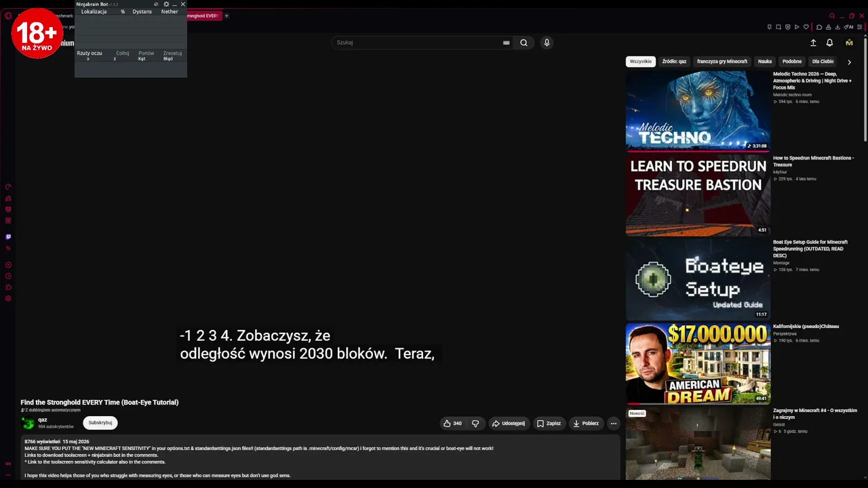Click the Ninjabrain Bot notifications toggle icon

(157, 4)
